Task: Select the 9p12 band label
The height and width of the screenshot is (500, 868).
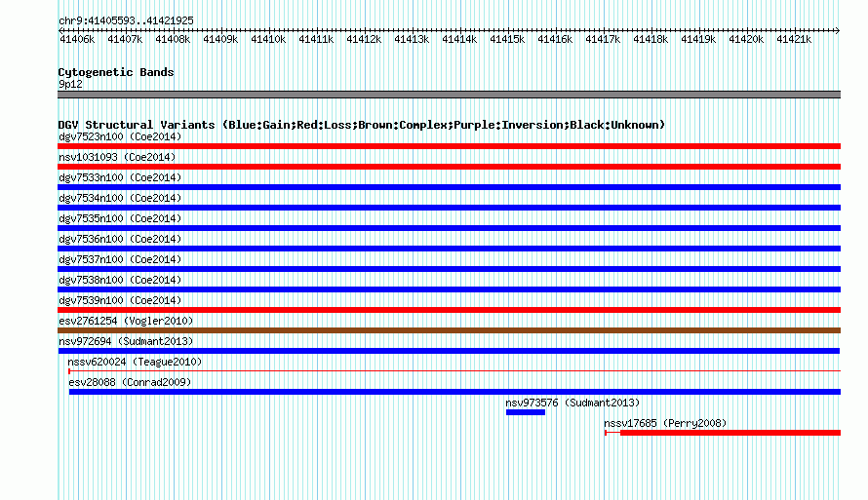Action: coord(70,84)
